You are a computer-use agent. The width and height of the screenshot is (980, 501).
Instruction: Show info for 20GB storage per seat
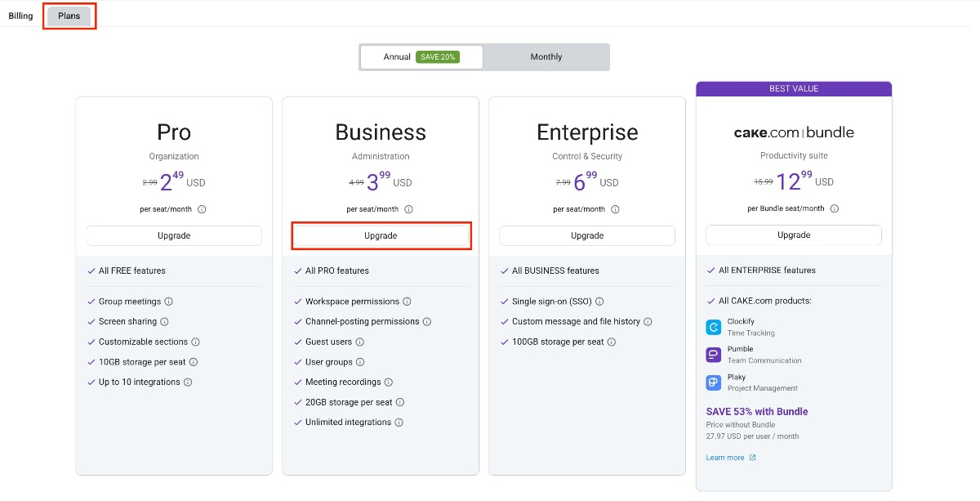[x=400, y=402]
